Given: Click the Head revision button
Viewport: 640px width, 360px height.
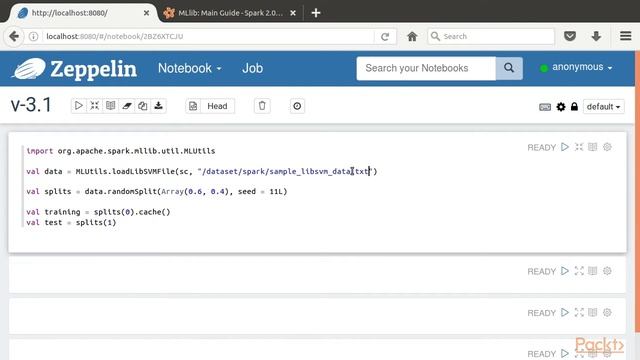Looking at the screenshot, I should tap(217, 106).
